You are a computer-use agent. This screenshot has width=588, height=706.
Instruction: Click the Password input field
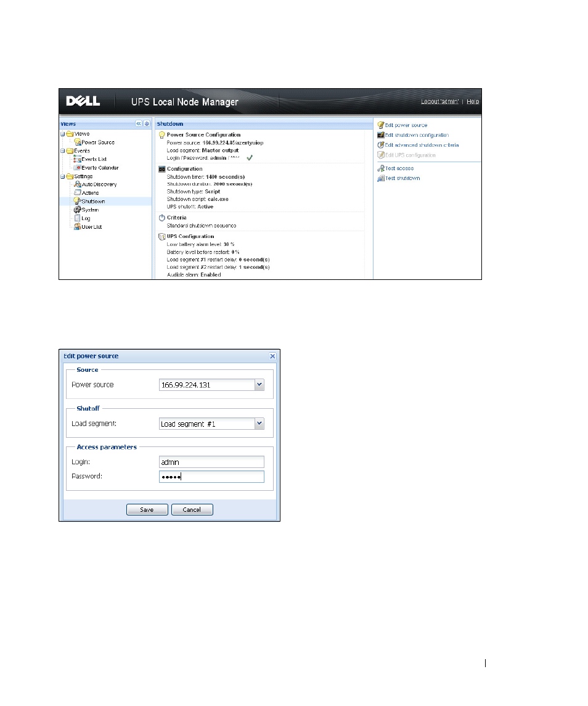211,477
